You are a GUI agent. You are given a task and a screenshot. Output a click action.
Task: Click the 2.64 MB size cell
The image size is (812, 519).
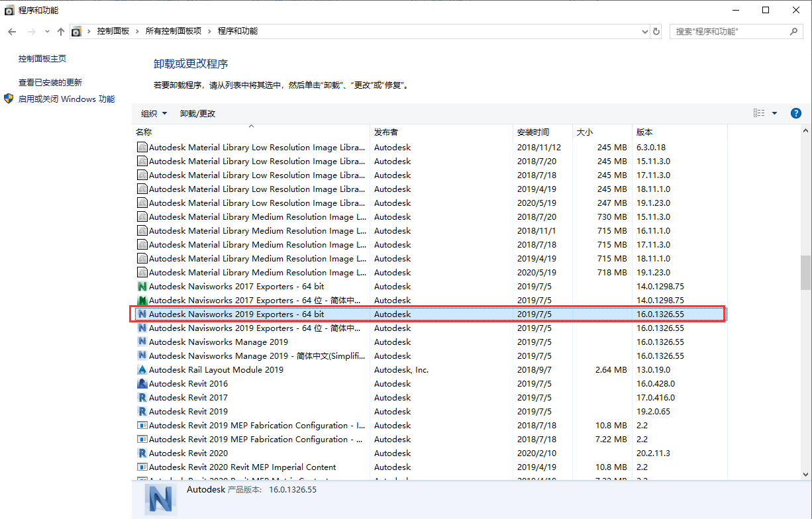click(611, 370)
